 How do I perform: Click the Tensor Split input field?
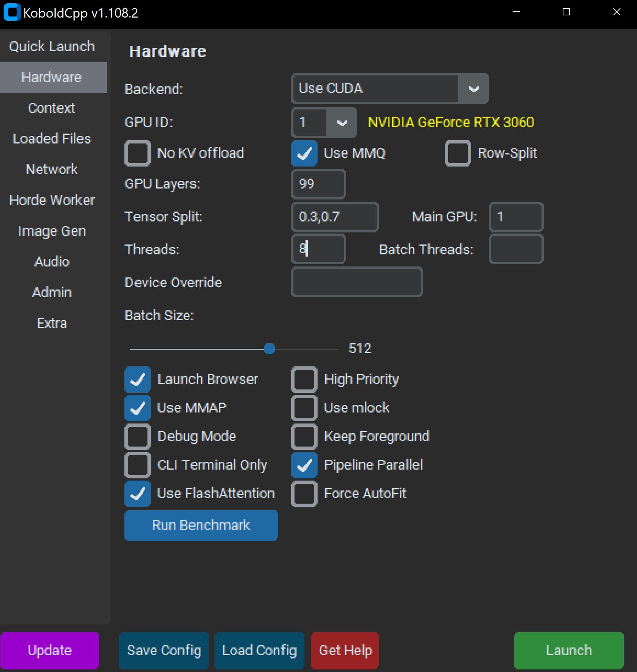[335, 217]
